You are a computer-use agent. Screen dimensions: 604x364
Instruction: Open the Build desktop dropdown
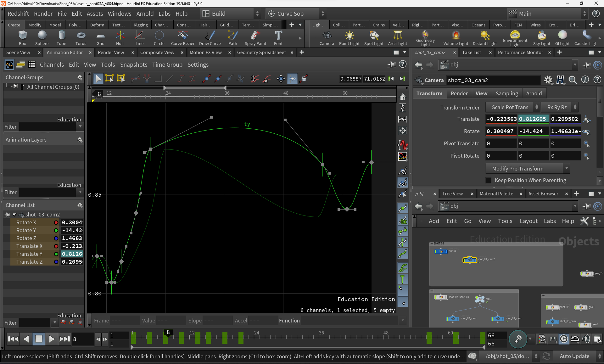[x=230, y=14]
